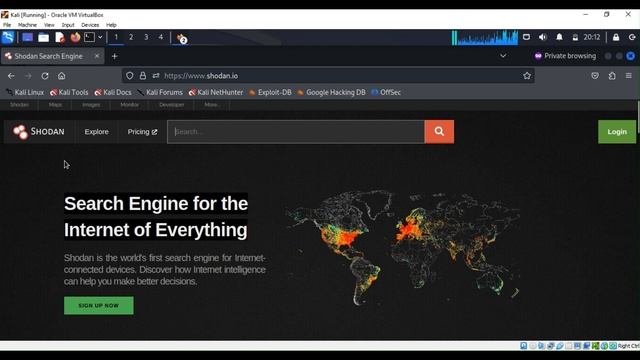
Task: Click the Shodan search input field
Action: pyautogui.click(x=296, y=132)
